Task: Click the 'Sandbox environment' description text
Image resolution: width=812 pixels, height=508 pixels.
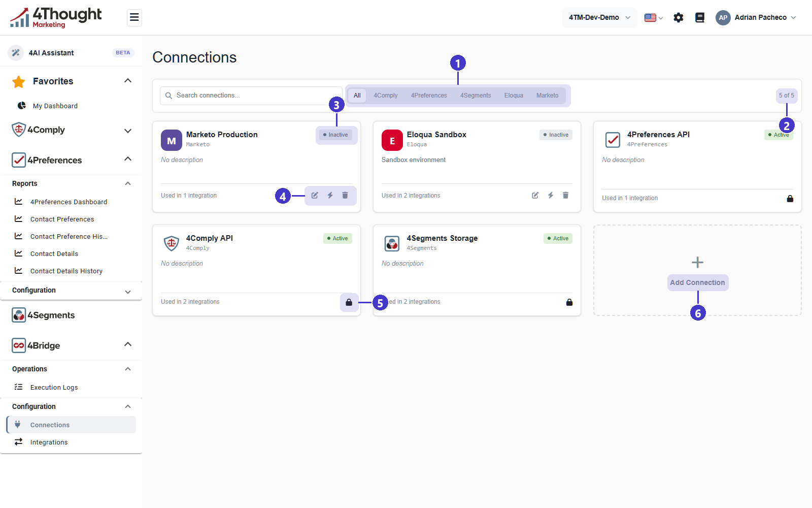Action: tap(414, 160)
